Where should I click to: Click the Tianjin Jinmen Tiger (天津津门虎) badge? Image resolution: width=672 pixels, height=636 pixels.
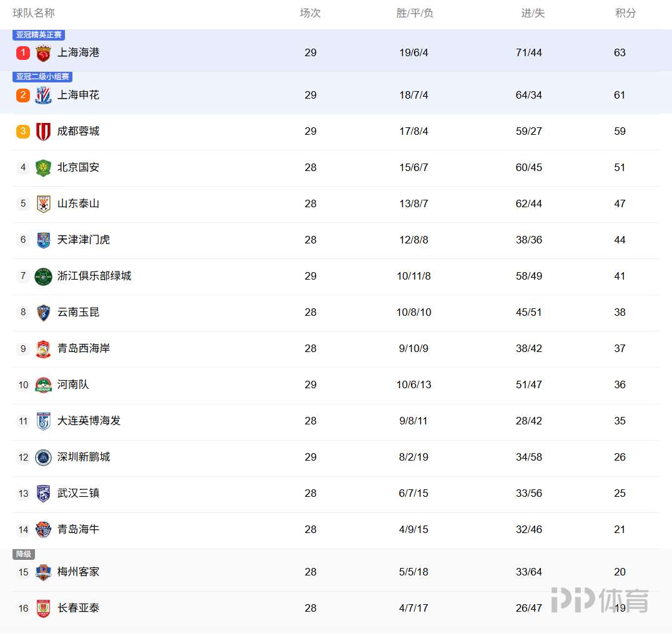[x=43, y=240]
